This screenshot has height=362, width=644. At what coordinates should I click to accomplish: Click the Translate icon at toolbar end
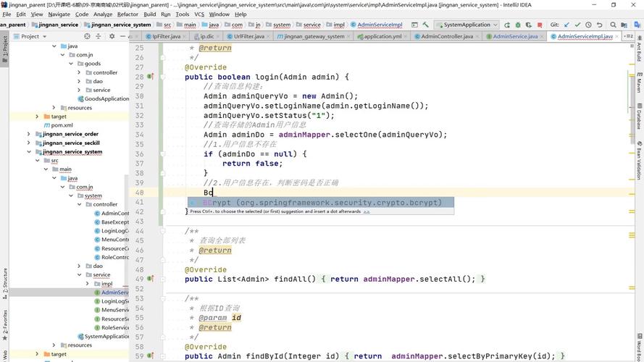tap(636, 25)
